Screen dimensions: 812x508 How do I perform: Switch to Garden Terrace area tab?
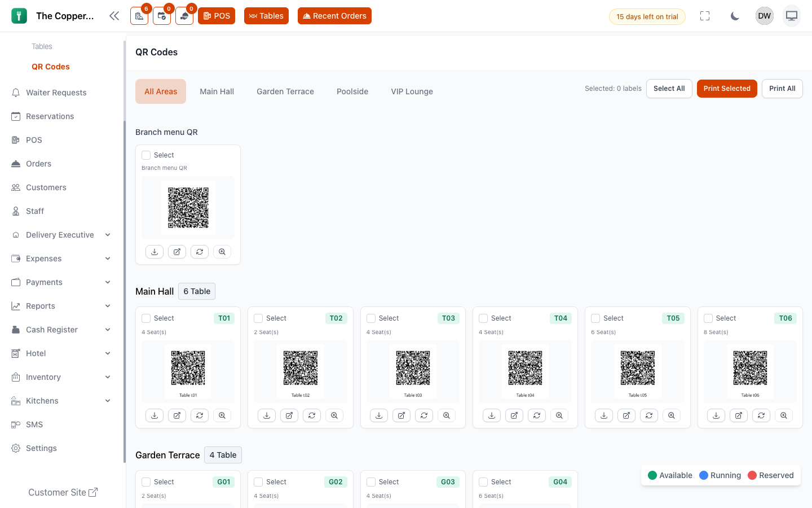(285, 91)
